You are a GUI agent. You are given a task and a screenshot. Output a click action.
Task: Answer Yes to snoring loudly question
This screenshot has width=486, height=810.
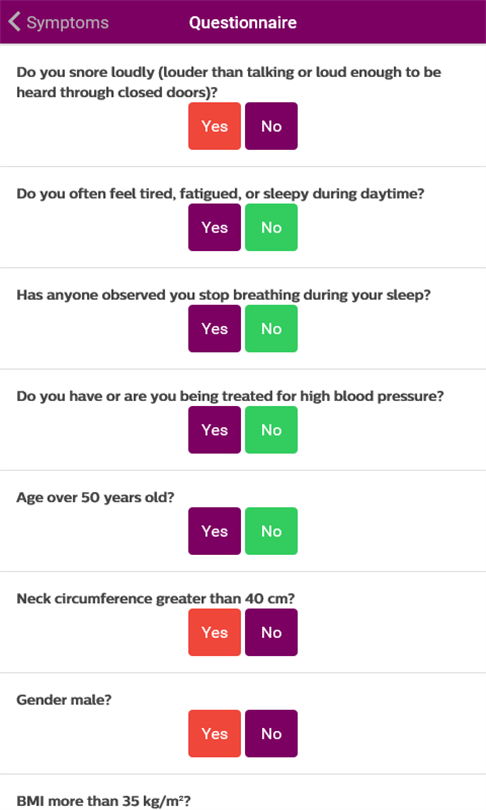(214, 126)
